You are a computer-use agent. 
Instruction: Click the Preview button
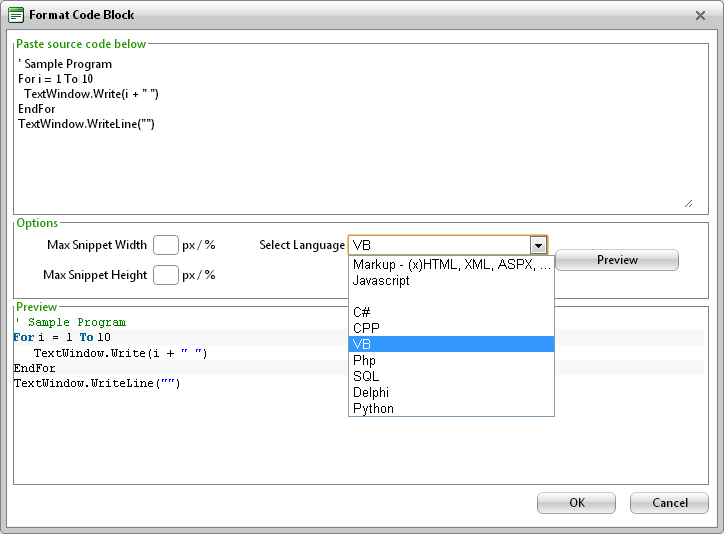617,260
